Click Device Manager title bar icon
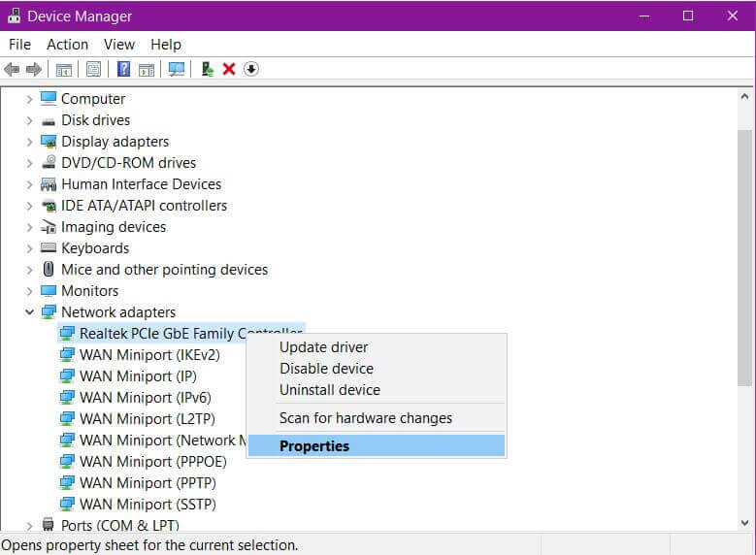Screen dimensions: 756x555 (14, 16)
